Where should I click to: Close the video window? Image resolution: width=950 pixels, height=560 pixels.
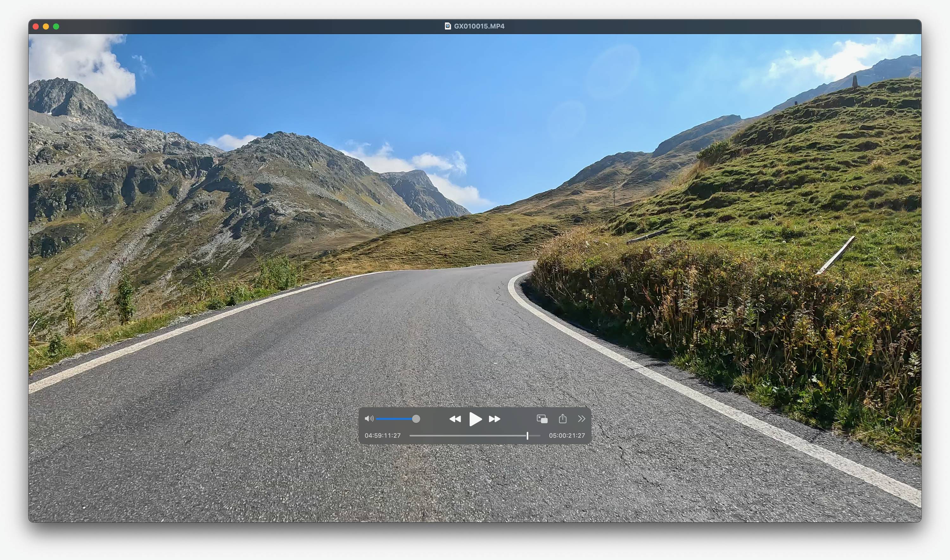click(36, 26)
